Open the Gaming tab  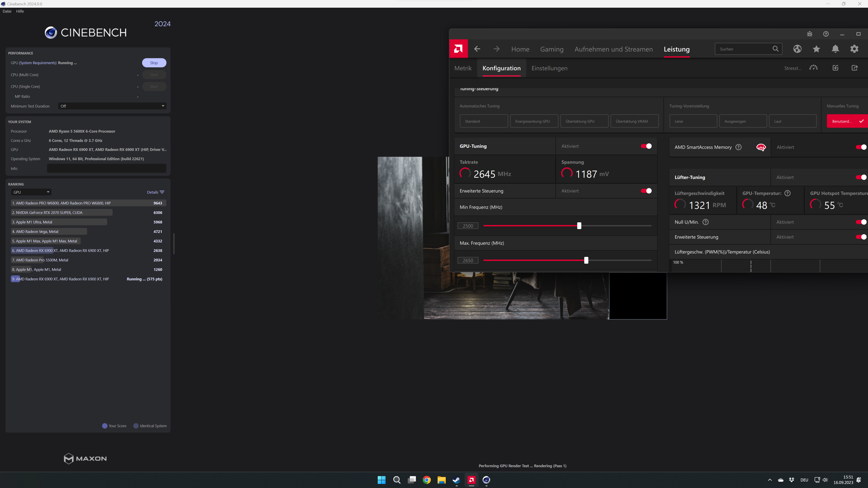click(552, 49)
